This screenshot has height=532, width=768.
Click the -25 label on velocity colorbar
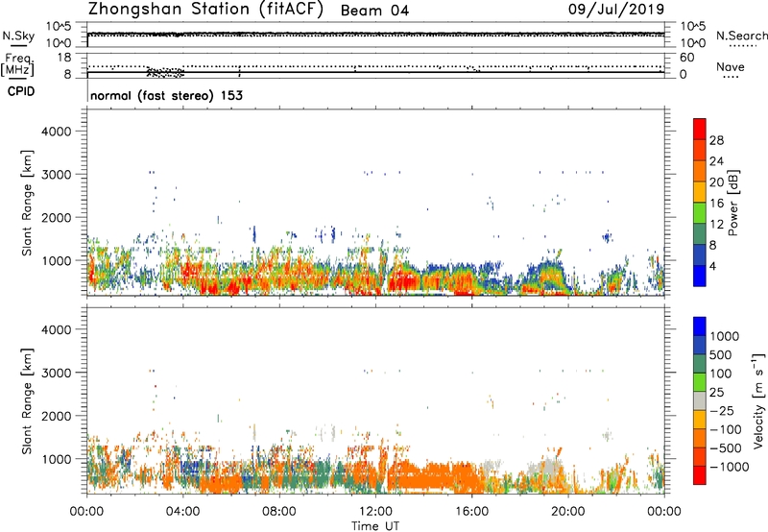coord(722,411)
